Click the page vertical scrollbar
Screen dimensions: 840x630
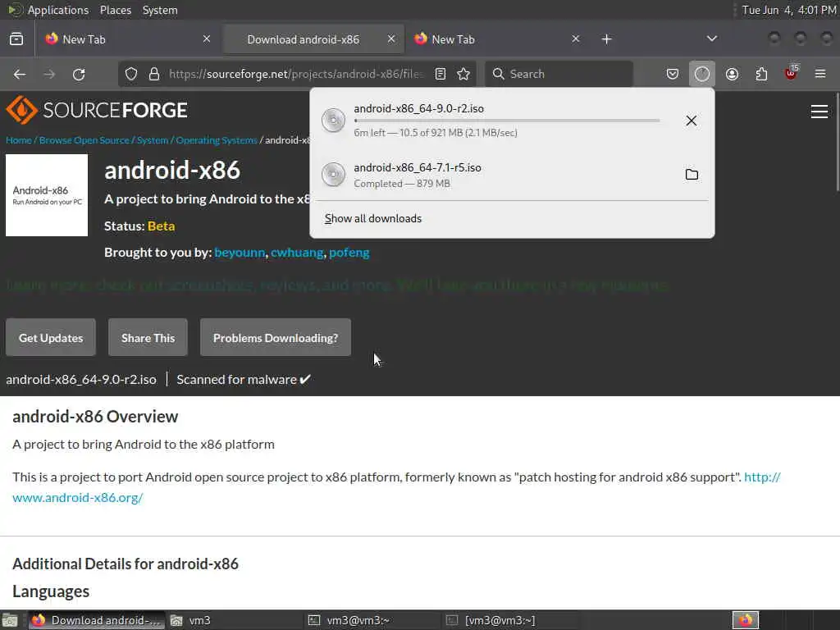click(836, 141)
